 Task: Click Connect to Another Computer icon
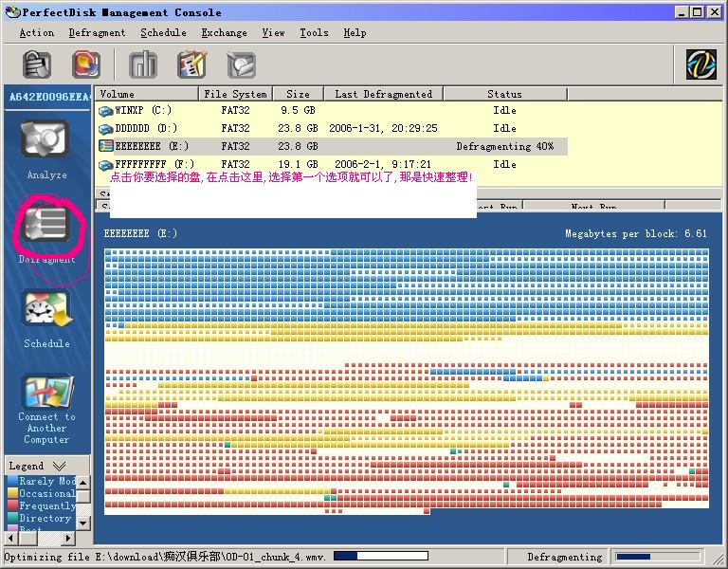(x=45, y=392)
